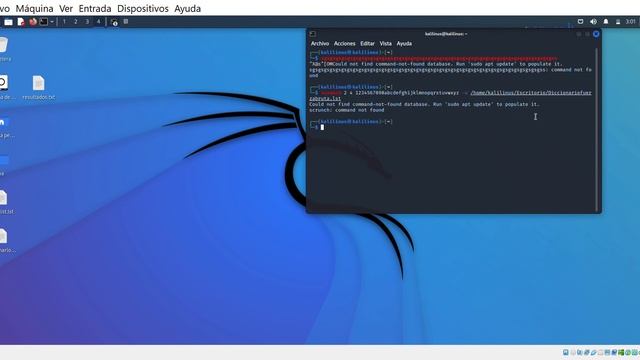Launch Firefox browser from Kali panel
Screen dimensions: 640x360
[x=33, y=22]
